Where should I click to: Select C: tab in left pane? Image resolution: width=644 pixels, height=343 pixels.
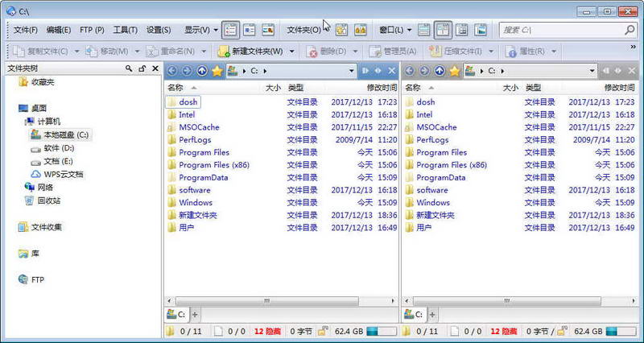point(176,315)
